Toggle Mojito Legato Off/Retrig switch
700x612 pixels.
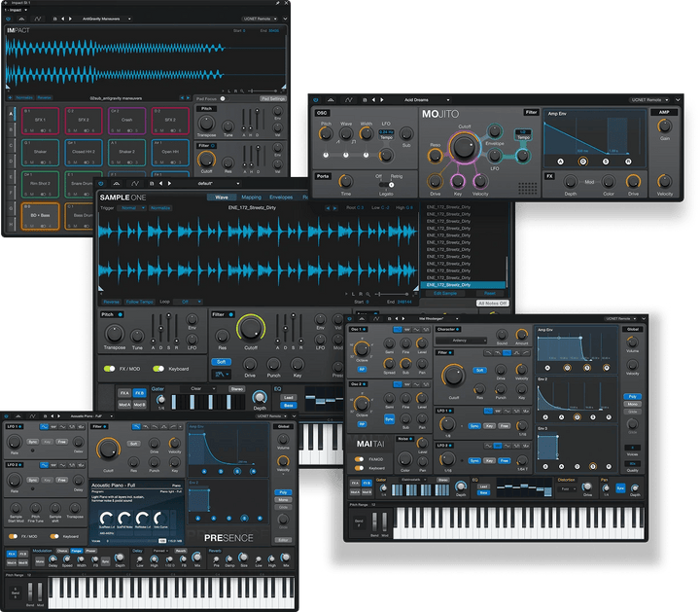pyautogui.click(x=387, y=185)
